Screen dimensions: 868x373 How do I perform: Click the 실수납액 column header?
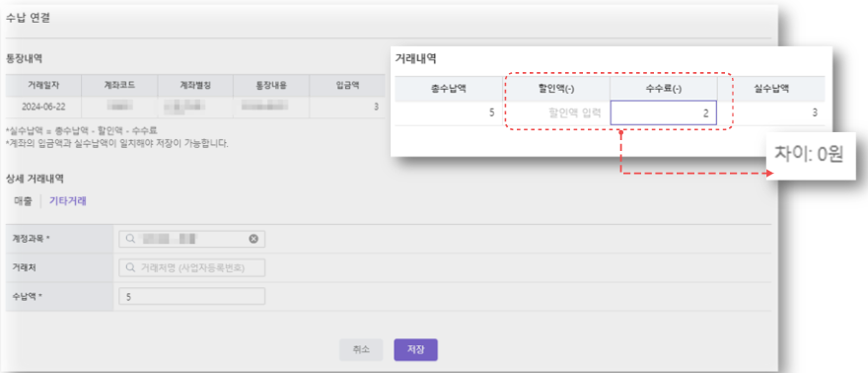(771, 88)
